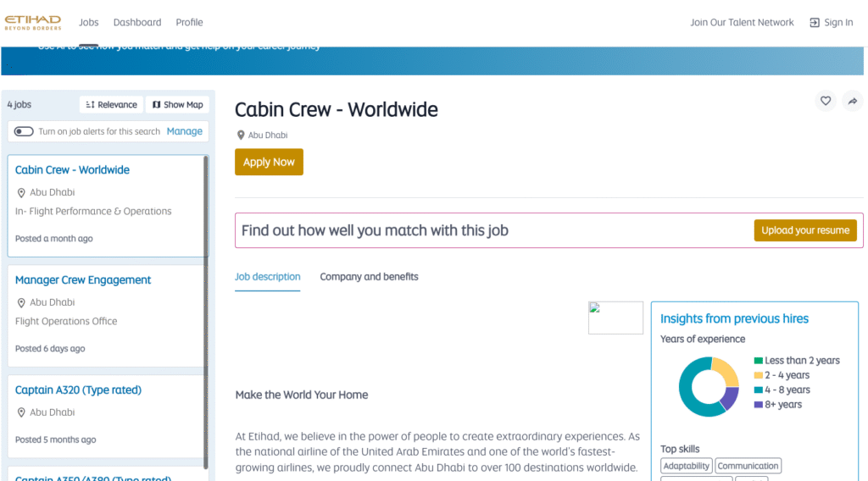Click the 'Posted 5 months ago' text
Screen dimensions: 868x481
[55, 440]
